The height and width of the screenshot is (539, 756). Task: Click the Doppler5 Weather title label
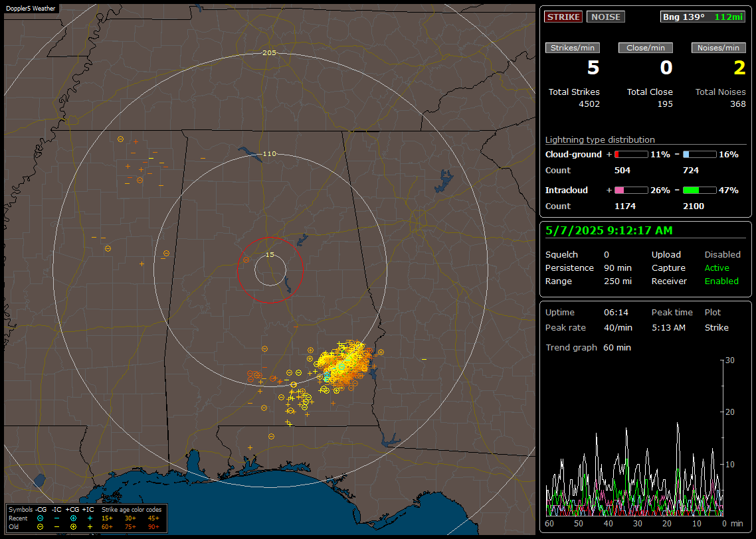click(x=31, y=9)
